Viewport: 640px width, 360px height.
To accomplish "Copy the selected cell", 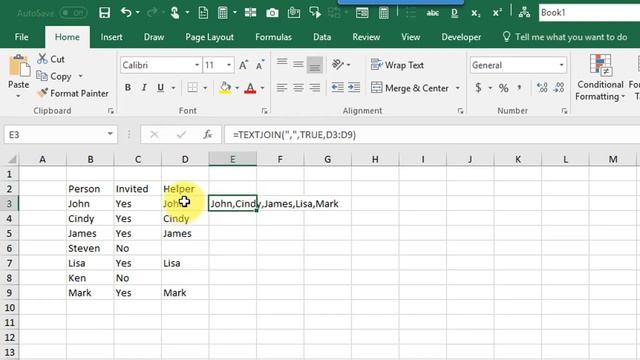I will click(x=54, y=76).
